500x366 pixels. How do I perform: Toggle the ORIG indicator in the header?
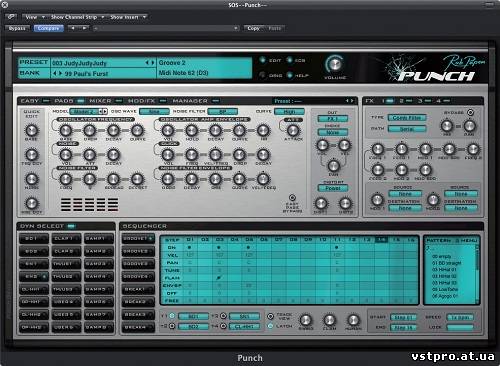click(x=262, y=75)
